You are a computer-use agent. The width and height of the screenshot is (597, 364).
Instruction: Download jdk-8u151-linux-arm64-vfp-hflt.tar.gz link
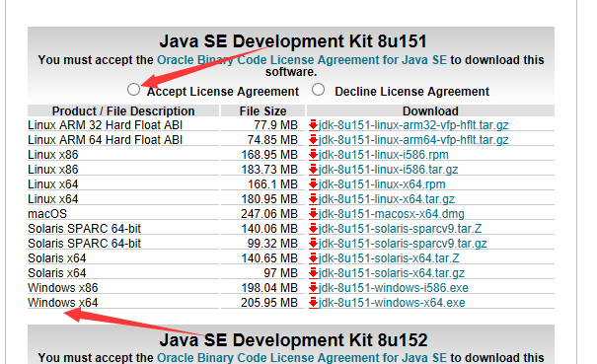[413, 140]
